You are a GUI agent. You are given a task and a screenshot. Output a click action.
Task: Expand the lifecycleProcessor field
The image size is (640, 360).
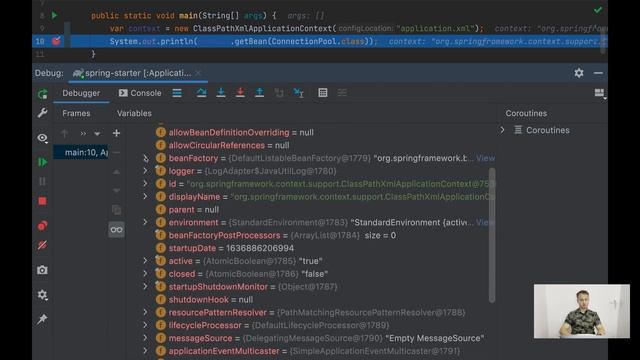click(145, 325)
